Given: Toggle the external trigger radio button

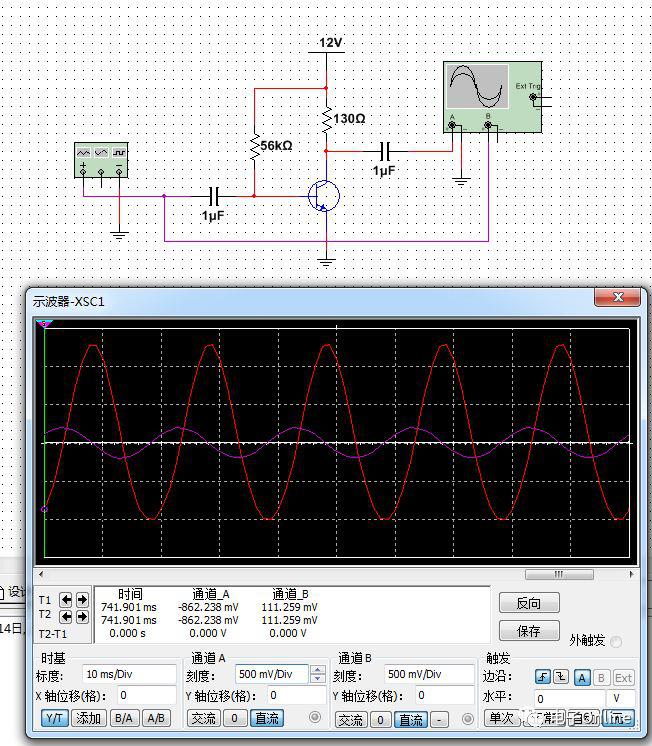Looking at the screenshot, I should [x=616, y=641].
